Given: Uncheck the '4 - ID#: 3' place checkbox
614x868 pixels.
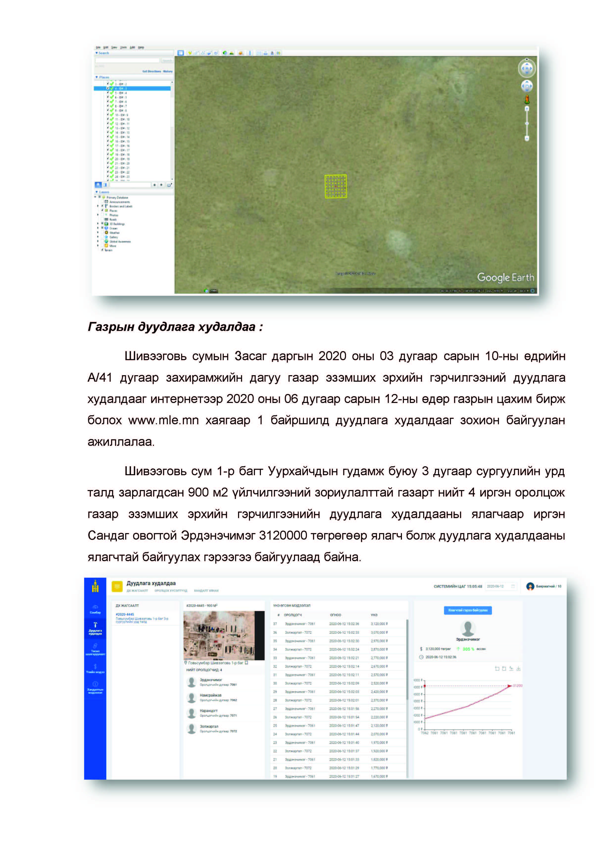Looking at the screenshot, I should [108, 88].
